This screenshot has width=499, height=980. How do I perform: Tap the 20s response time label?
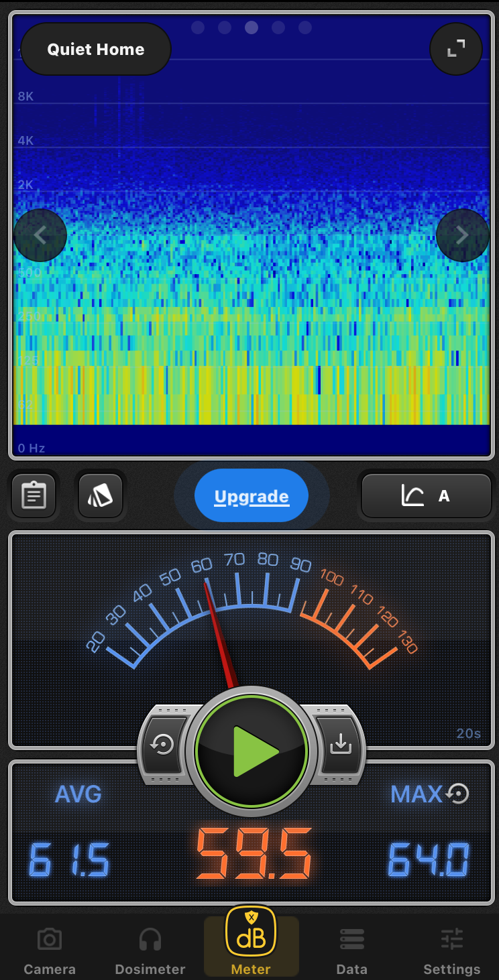click(x=468, y=733)
